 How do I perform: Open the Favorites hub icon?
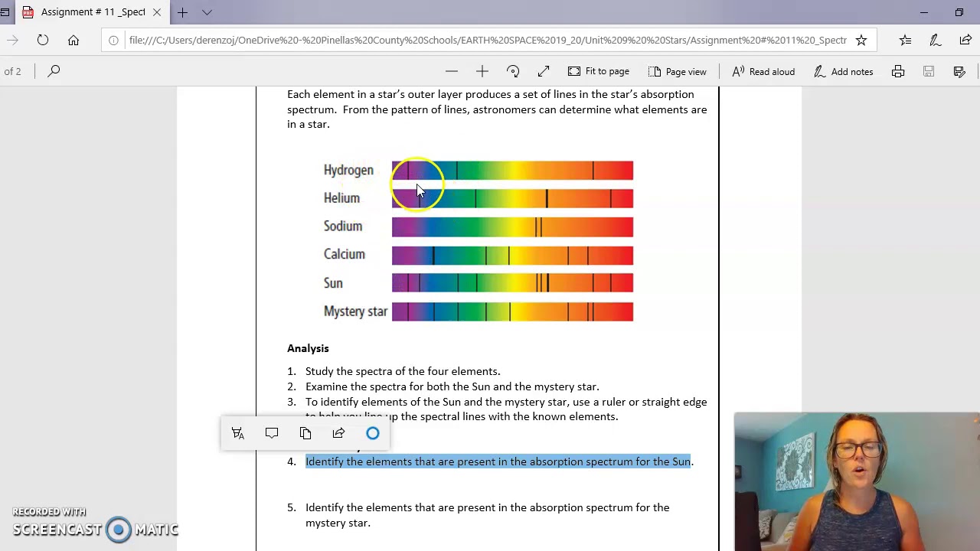pyautogui.click(x=906, y=40)
